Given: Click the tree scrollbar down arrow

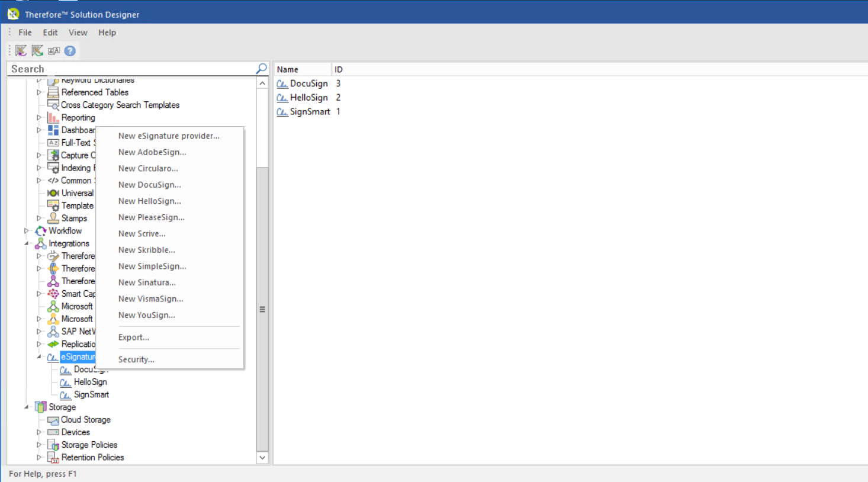Looking at the screenshot, I should [x=262, y=458].
